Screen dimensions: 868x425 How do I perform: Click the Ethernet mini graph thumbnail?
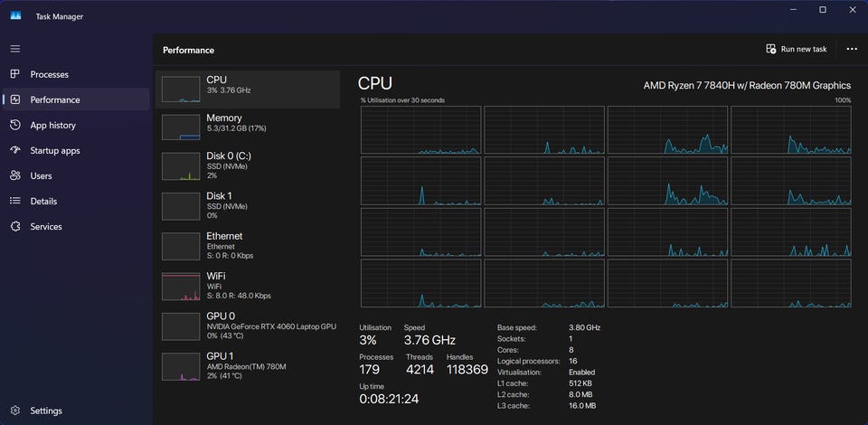click(x=181, y=246)
